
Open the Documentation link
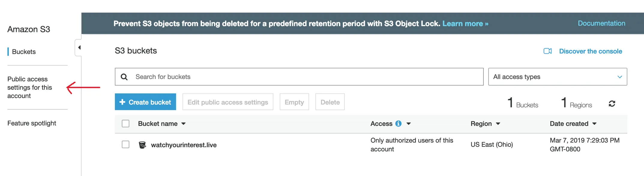(x=601, y=23)
